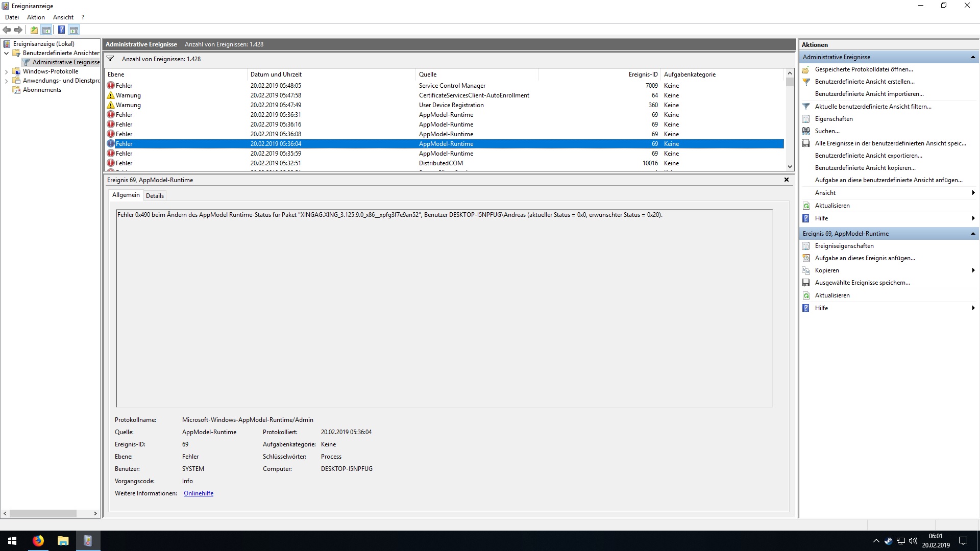This screenshot has width=980, height=551.
Task: Close the event preview pane
Action: click(x=787, y=180)
